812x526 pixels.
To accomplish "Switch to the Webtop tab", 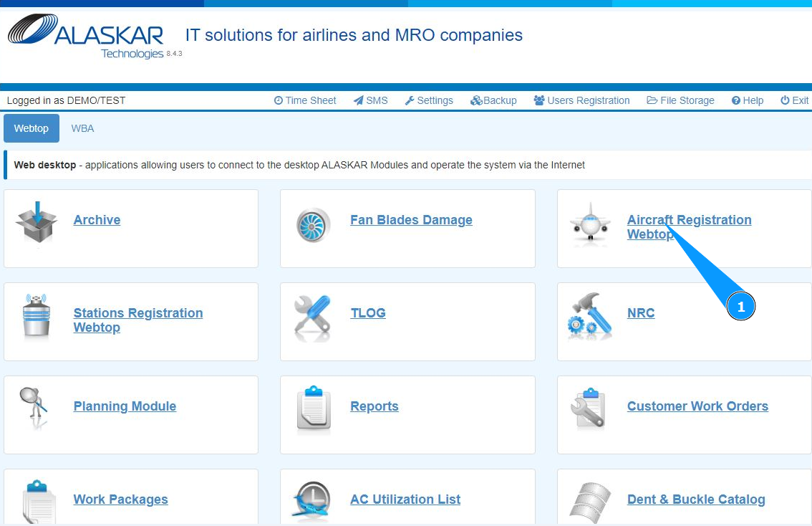I will pyautogui.click(x=31, y=128).
